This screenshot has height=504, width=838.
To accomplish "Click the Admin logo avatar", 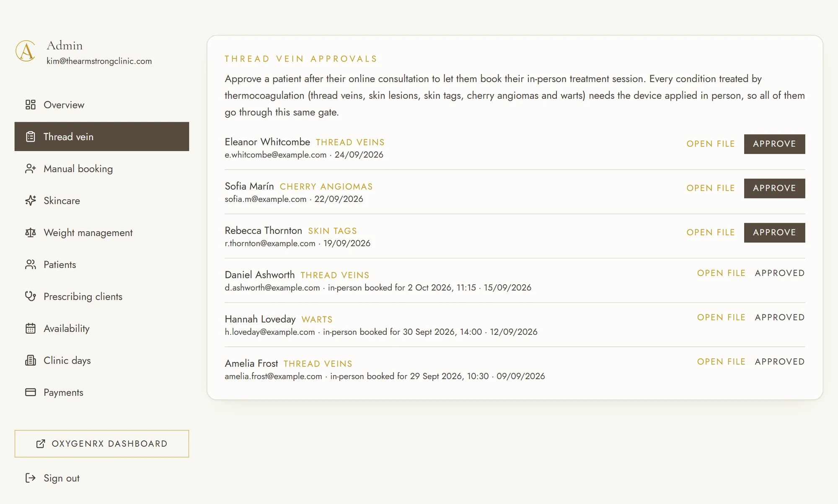I will [x=26, y=51].
